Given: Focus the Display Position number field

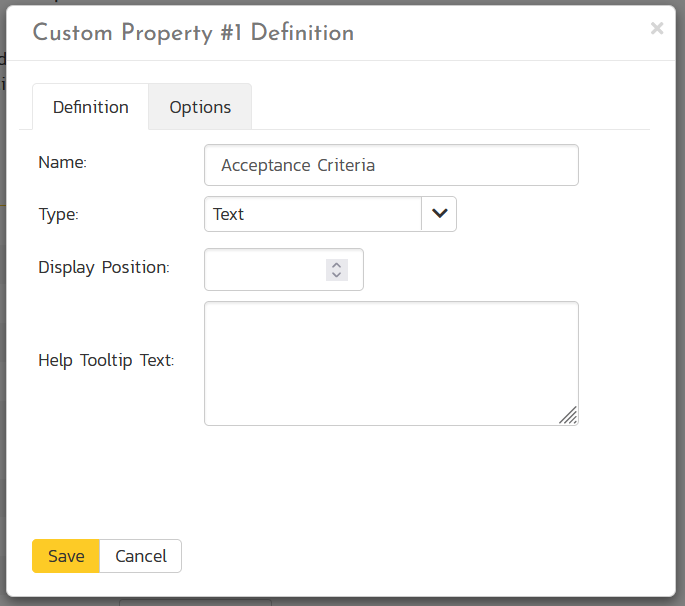Looking at the screenshot, I should [x=265, y=270].
